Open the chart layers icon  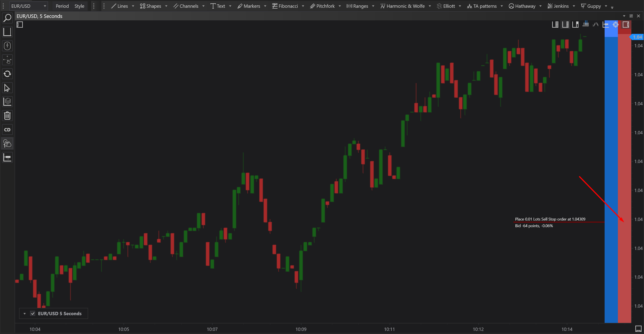point(7,102)
